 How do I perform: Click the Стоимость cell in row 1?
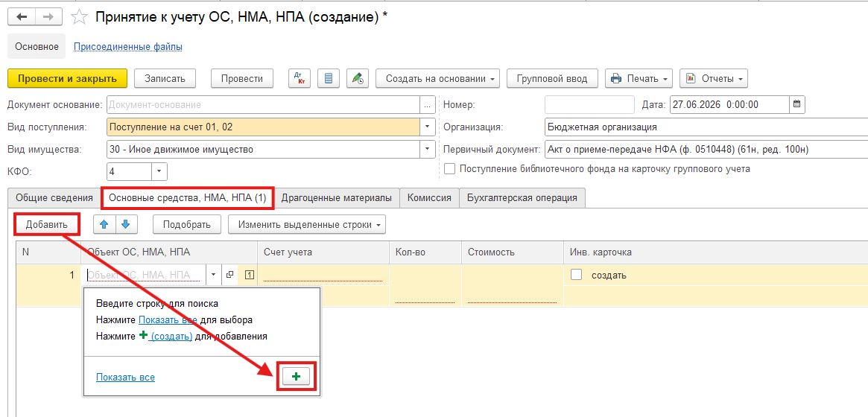pos(512,285)
